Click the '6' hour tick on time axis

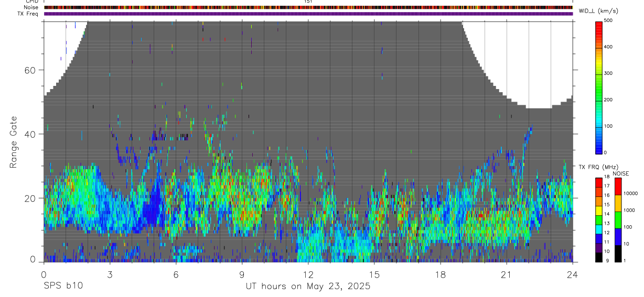click(176, 274)
